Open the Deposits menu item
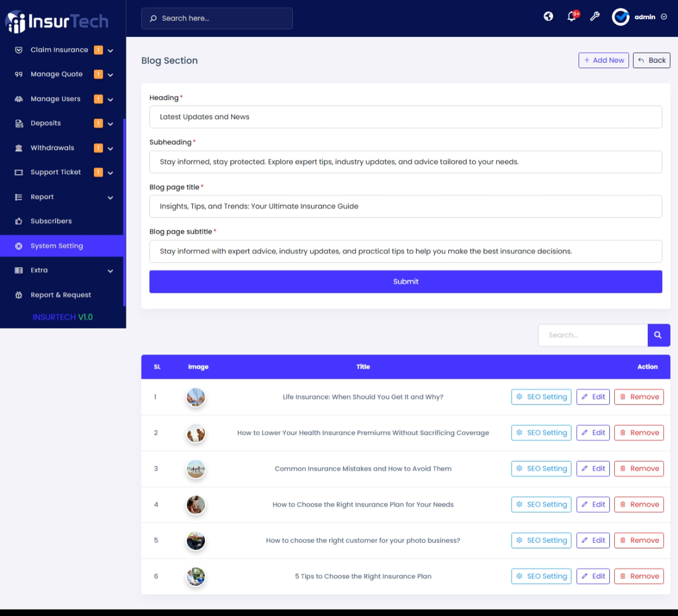678x616 pixels. [62, 123]
